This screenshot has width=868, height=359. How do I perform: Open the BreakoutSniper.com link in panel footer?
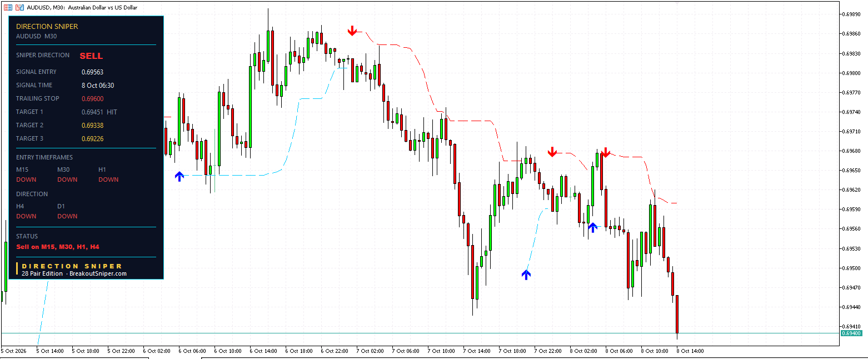coord(98,273)
